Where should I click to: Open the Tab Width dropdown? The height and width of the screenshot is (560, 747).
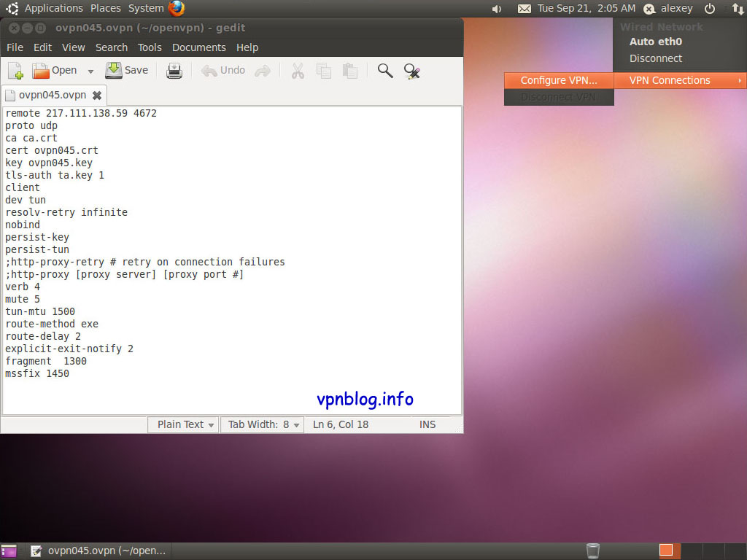262,424
